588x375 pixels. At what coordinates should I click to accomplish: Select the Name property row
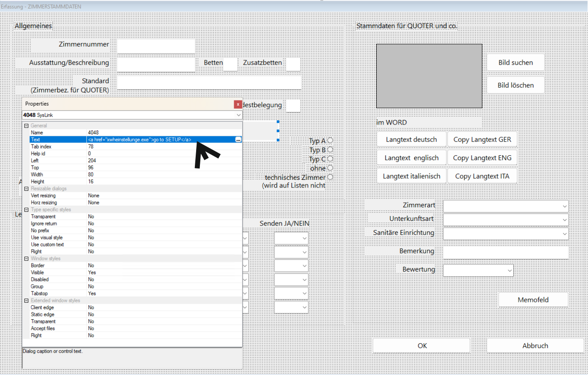pyautogui.click(x=132, y=133)
